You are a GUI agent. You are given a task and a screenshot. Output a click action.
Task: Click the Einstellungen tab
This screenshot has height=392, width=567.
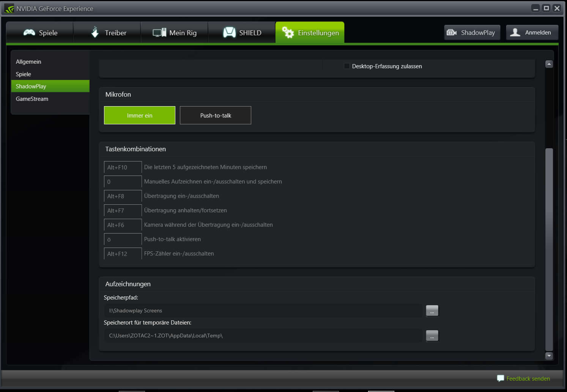pyautogui.click(x=310, y=33)
